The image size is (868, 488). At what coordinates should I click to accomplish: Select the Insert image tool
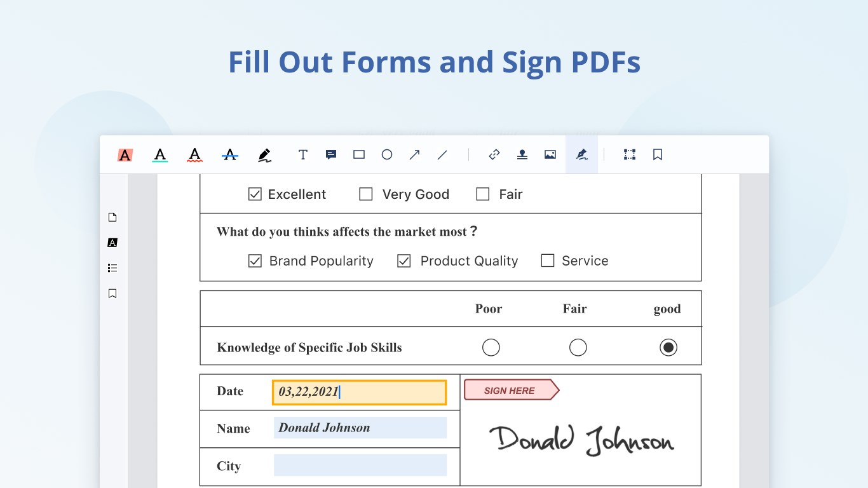pyautogui.click(x=550, y=154)
